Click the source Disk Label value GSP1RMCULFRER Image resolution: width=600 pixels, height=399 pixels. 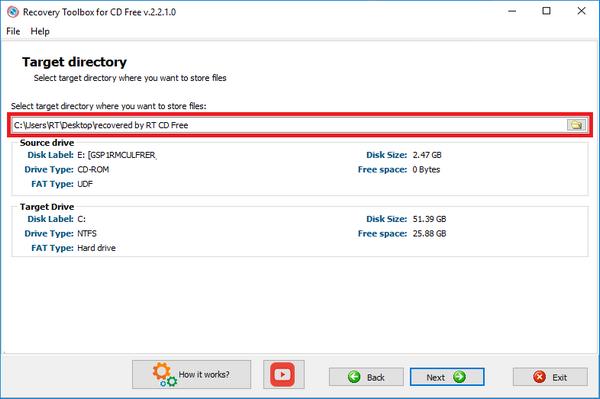(x=117, y=155)
